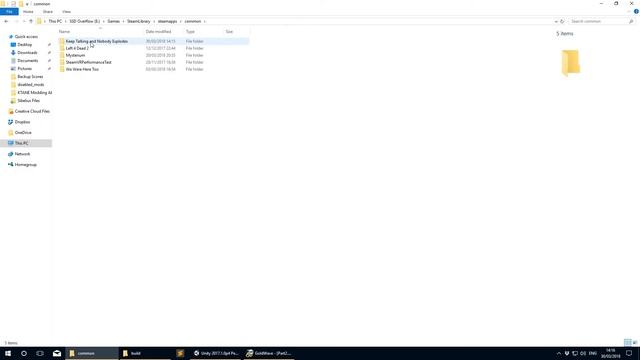This screenshot has width=640, height=360.
Task: Open Documents in Quick access
Action: click(x=27, y=60)
